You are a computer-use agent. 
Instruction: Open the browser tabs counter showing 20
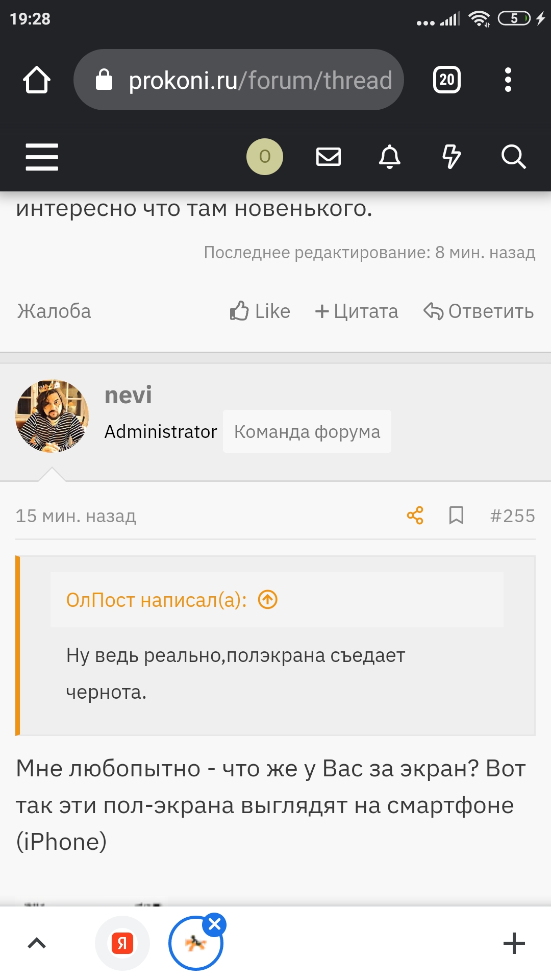(446, 80)
